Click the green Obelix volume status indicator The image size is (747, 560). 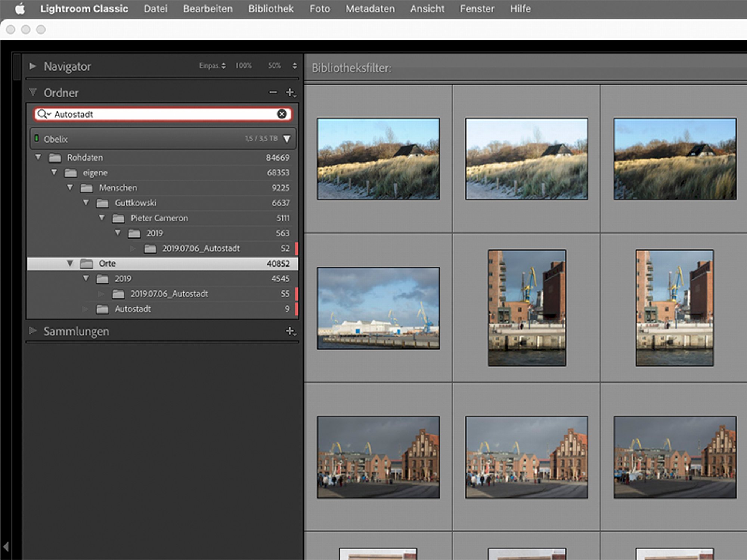point(37,139)
